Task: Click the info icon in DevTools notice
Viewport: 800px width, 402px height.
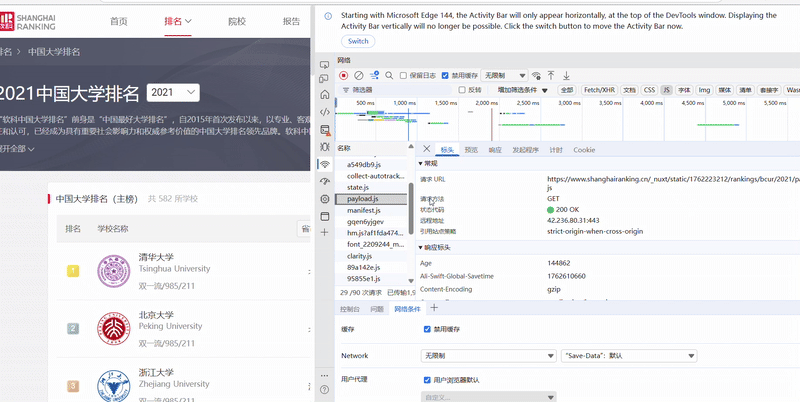Action: [x=329, y=16]
